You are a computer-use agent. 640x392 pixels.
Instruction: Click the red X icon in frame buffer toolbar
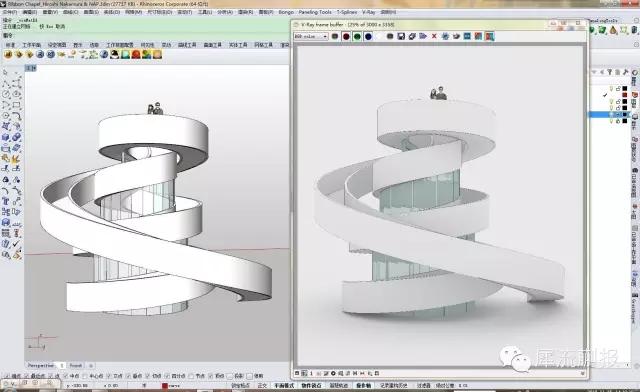click(x=434, y=36)
